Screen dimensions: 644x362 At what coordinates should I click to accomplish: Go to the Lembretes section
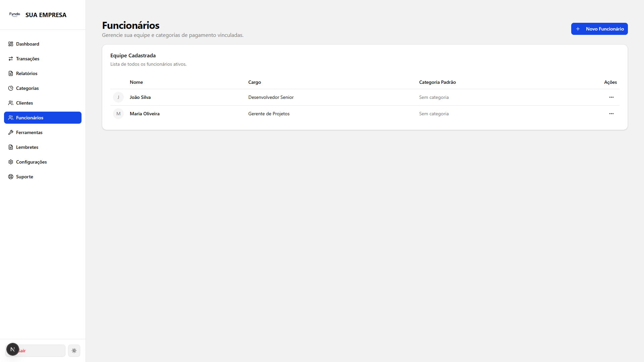[27, 147]
